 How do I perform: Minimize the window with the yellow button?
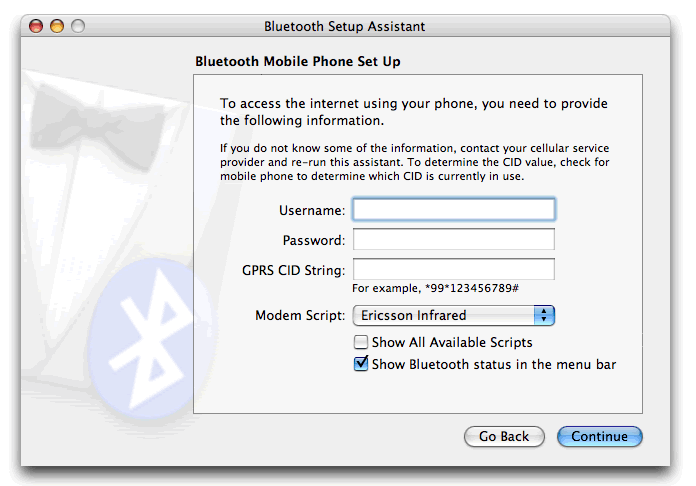click(57, 26)
